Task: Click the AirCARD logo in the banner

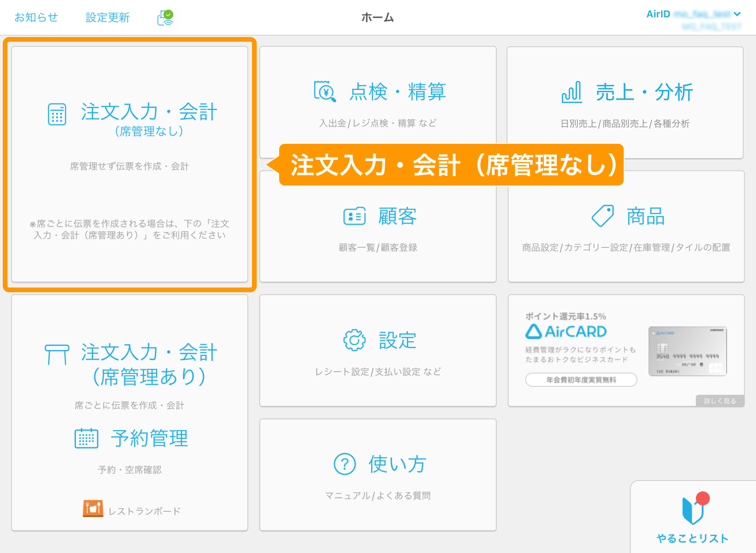Action: click(x=566, y=332)
